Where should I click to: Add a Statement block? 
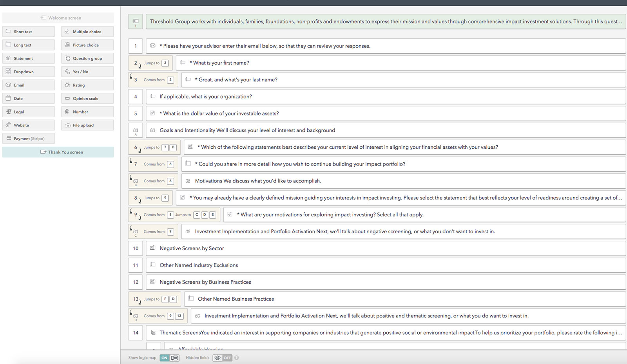(x=29, y=58)
